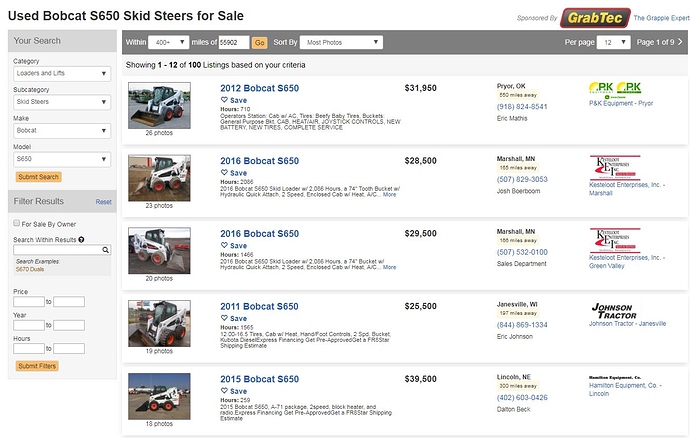Click the S670 Duals search example
The width and height of the screenshot is (690, 438).
click(30, 269)
